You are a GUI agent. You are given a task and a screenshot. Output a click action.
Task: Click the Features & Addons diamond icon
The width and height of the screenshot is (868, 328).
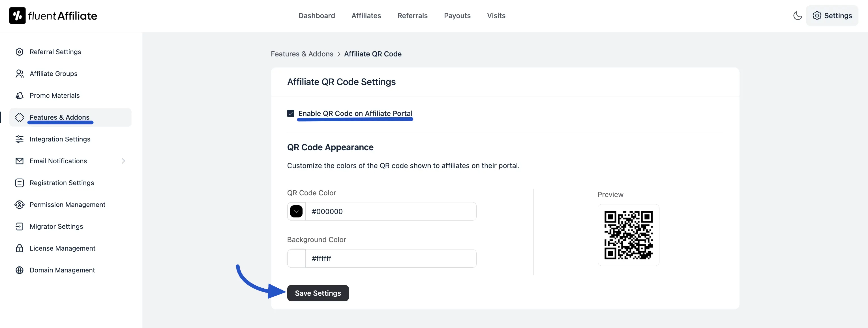point(20,117)
